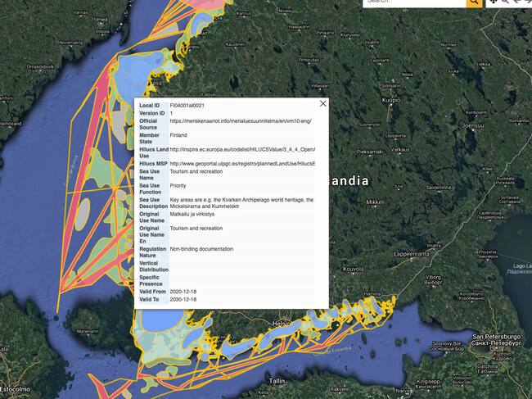Click the Joensuu city label on map
The image size is (532, 399).
[474, 125]
